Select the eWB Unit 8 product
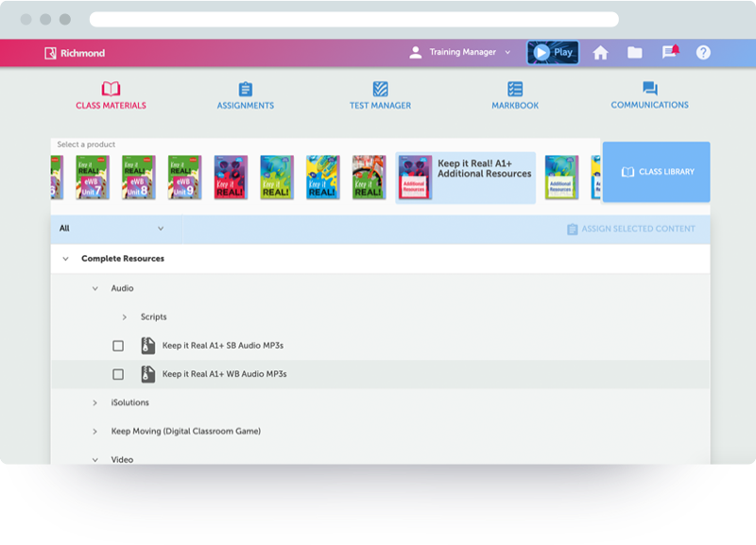 (138, 177)
